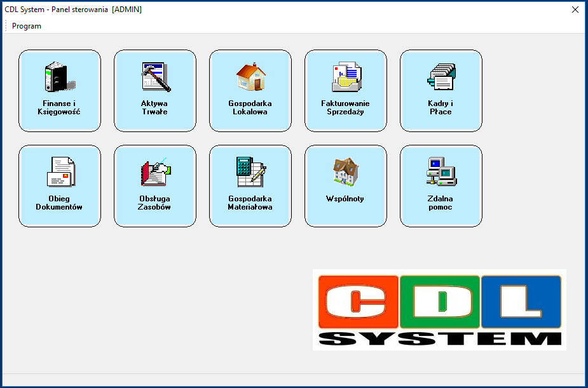Close the CDL System window
Viewport: 588px width, 388px height.
[x=575, y=10]
